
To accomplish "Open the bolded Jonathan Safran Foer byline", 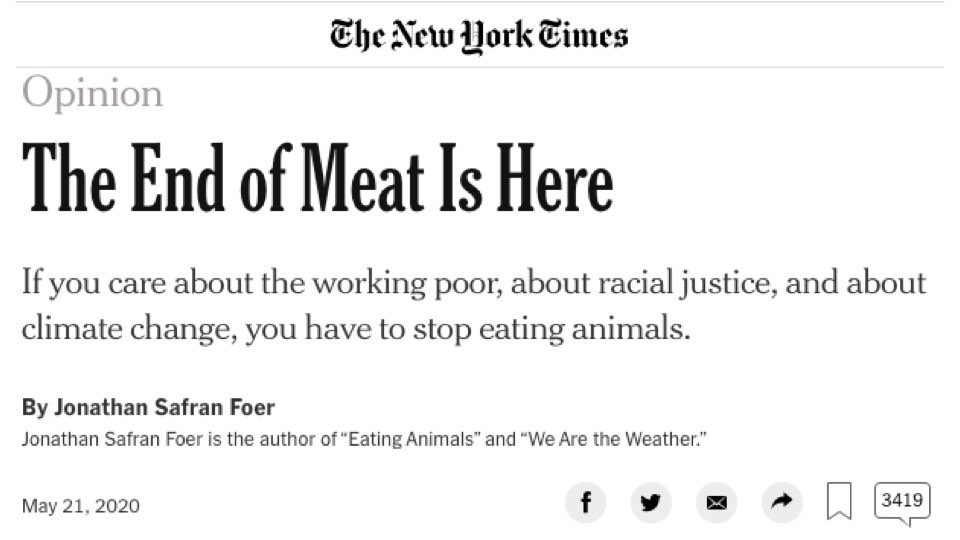I will 165,407.
